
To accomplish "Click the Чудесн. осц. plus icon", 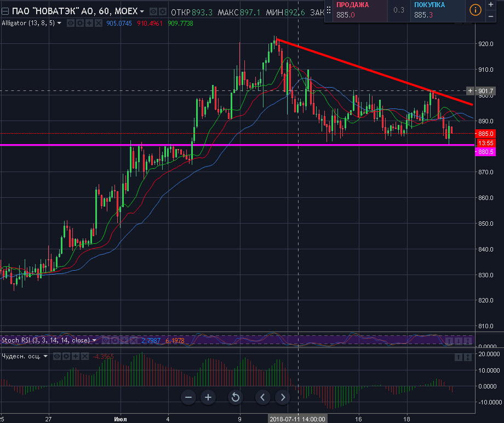I will point(76,356).
